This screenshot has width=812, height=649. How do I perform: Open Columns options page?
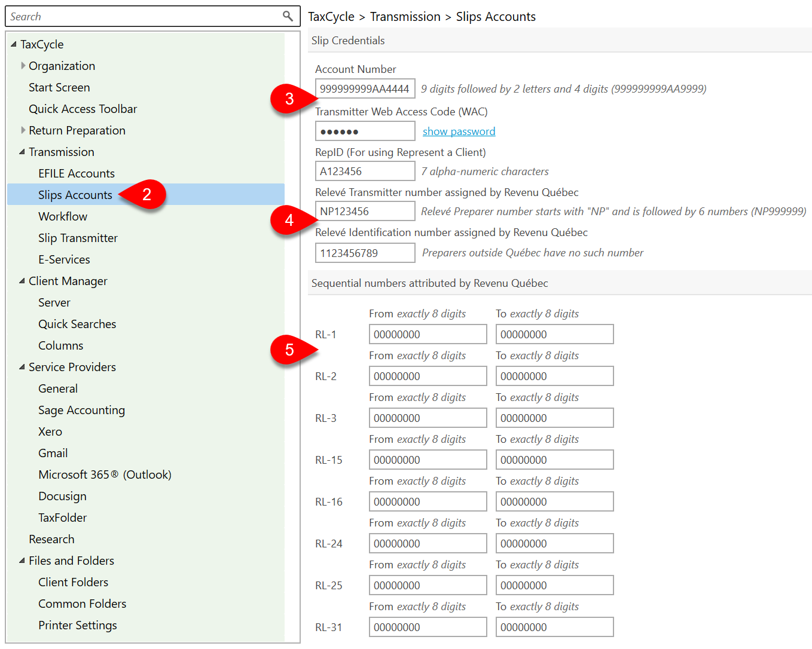click(61, 345)
